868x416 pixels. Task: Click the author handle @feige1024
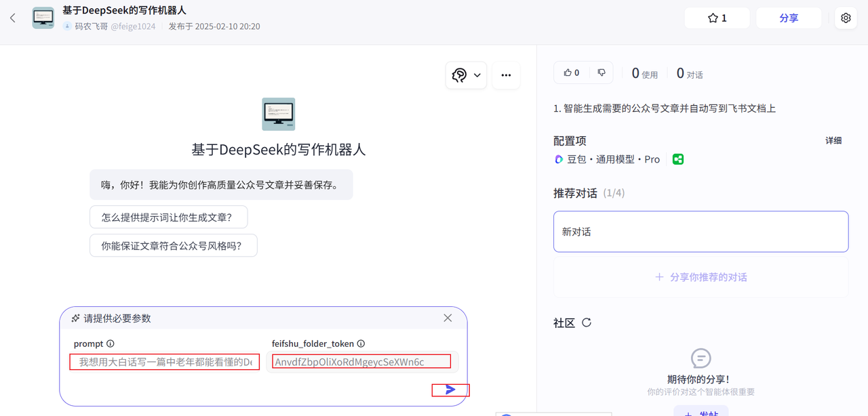[133, 26]
